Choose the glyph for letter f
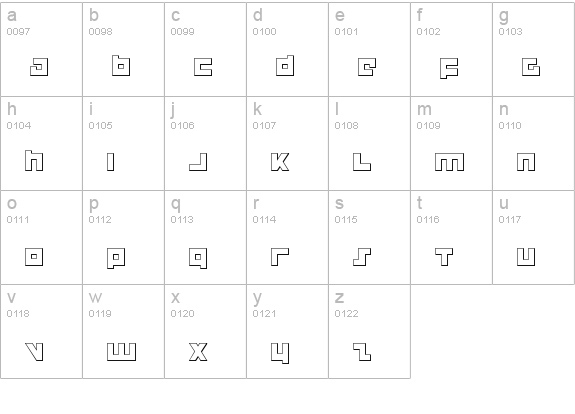Screen dimensions: 575x414 coord(451,50)
